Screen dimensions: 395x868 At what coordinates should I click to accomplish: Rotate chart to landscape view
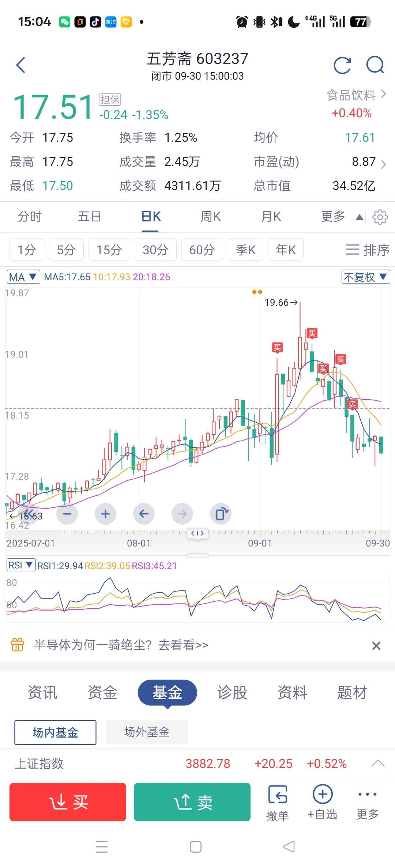tap(221, 514)
